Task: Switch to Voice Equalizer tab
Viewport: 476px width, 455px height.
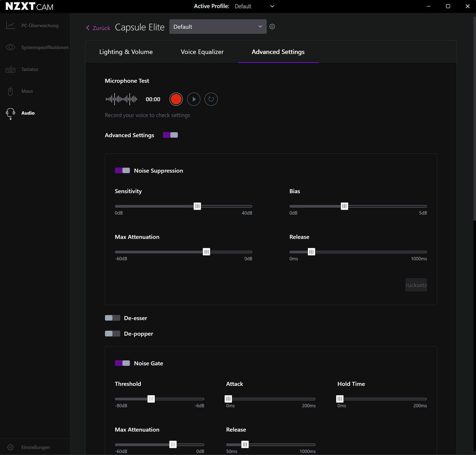Action: (202, 52)
